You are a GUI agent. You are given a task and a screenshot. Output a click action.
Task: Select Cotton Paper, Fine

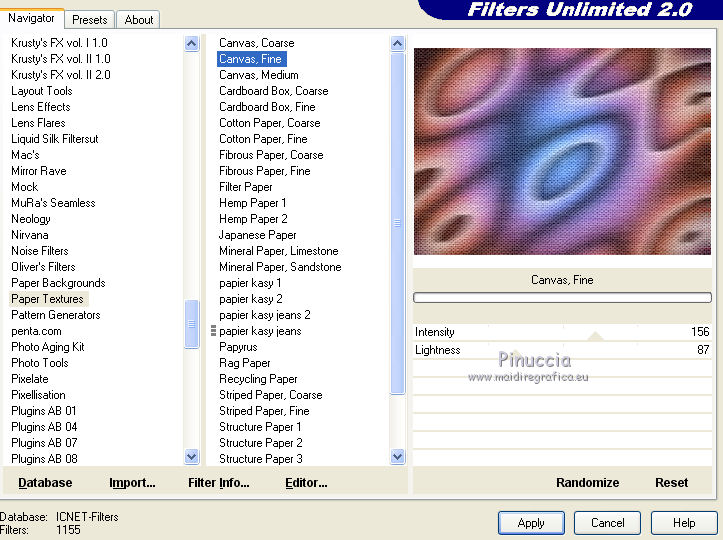(263, 139)
